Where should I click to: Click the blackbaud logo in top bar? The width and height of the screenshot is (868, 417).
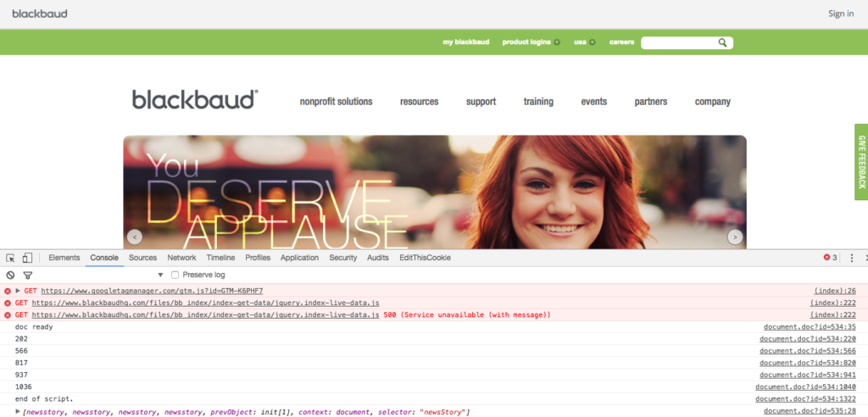pos(40,14)
